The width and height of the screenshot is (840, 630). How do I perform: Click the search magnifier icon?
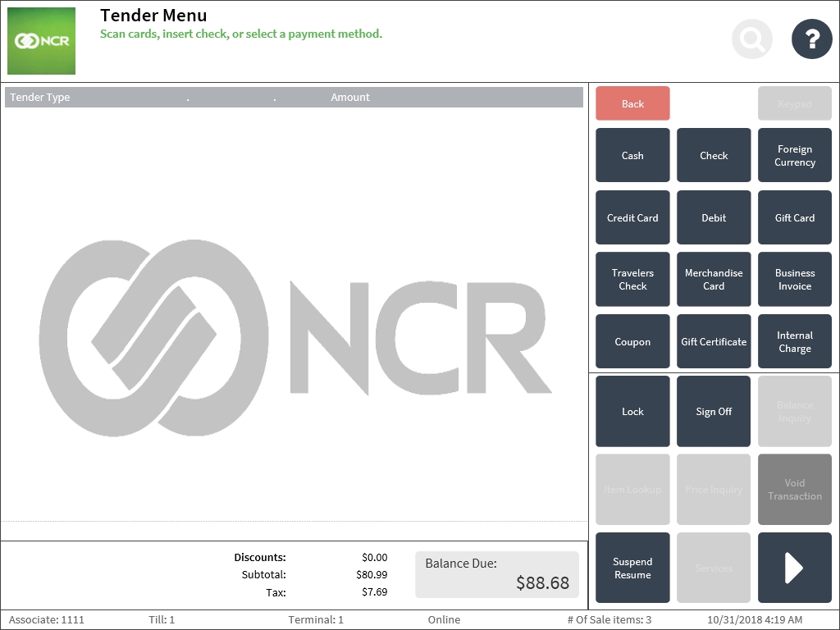(752, 39)
